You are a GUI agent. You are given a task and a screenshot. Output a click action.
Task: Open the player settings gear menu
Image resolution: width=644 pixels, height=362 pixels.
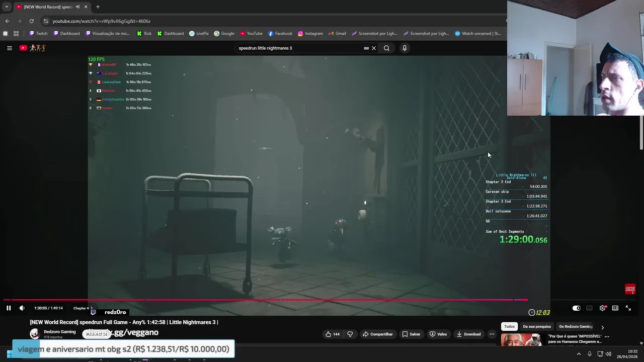click(x=602, y=308)
